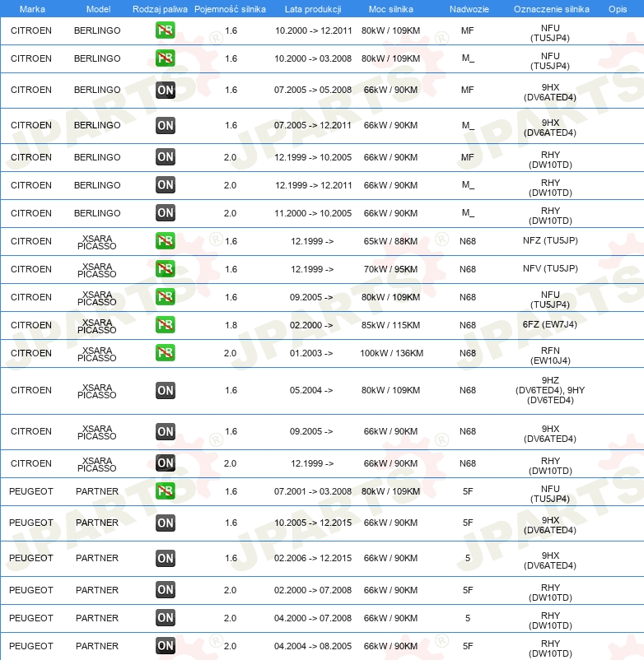Click the ON diesel icon in Berlingo 07.2005 -> 12.2011 row

coord(165,125)
